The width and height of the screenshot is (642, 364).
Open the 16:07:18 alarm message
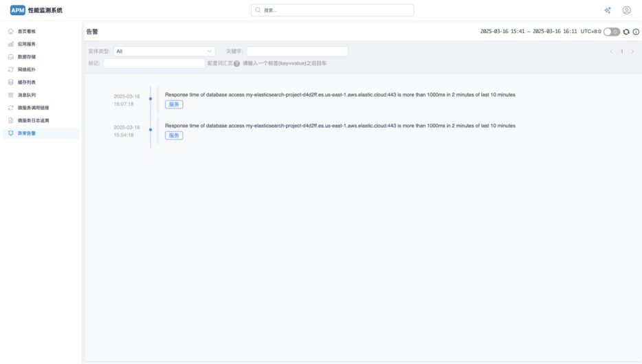[340, 95]
